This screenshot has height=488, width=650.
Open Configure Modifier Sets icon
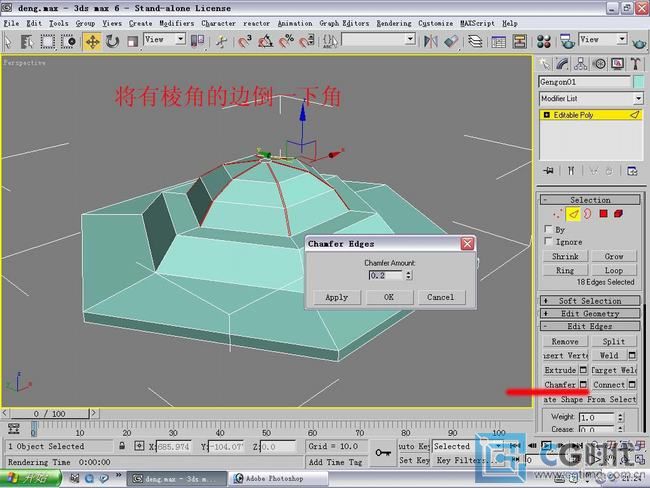632,171
